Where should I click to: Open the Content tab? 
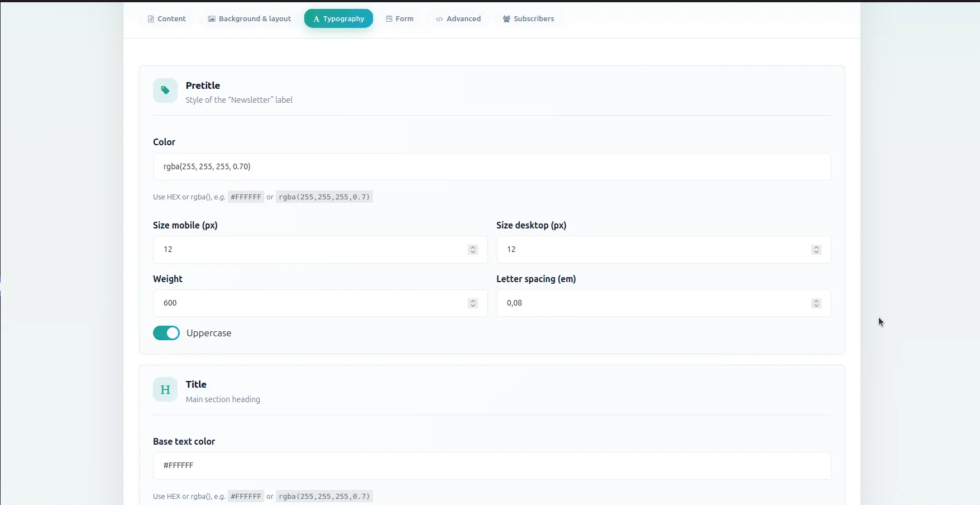click(166, 19)
